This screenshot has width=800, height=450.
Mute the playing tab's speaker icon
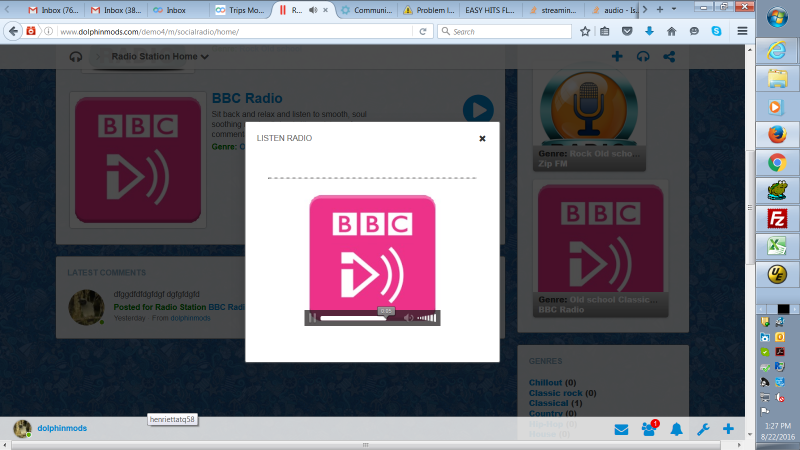313,10
